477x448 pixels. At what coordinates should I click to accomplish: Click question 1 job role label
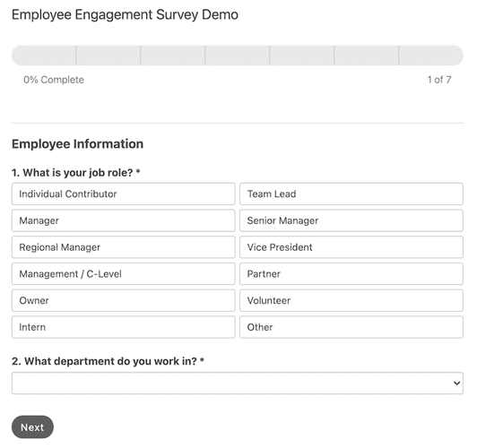(x=75, y=173)
